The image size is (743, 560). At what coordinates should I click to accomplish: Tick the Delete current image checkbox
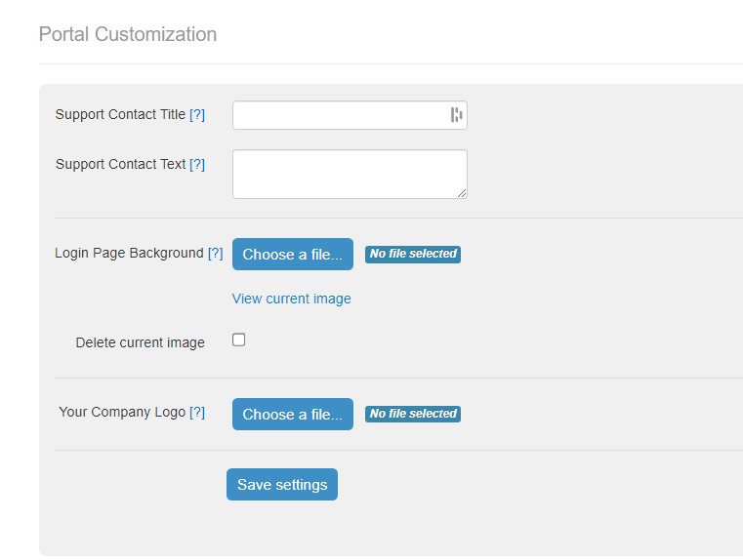click(x=239, y=340)
